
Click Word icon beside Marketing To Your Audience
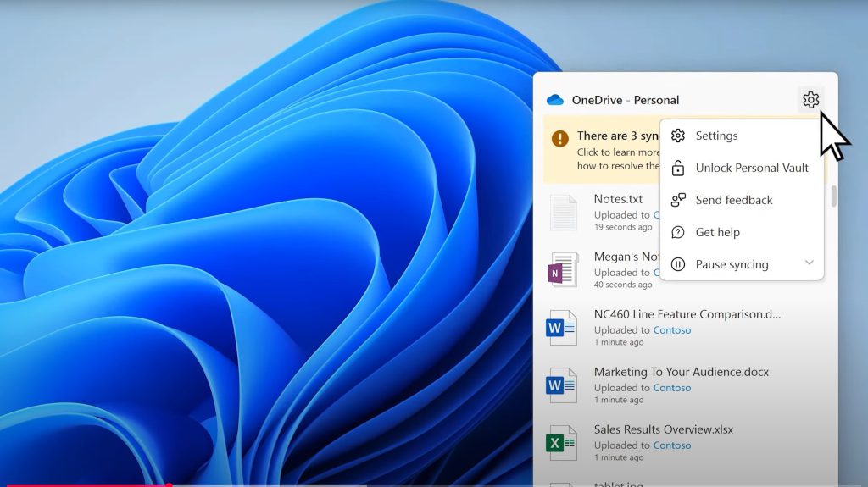561,385
